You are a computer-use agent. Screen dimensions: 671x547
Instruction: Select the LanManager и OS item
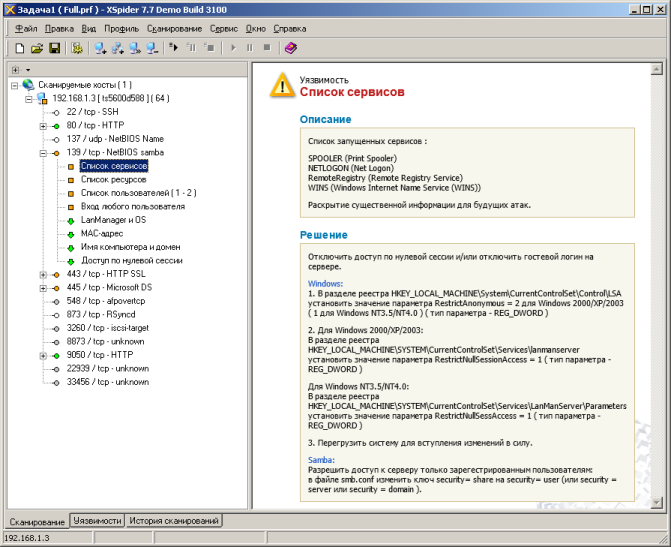tap(113, 220)
